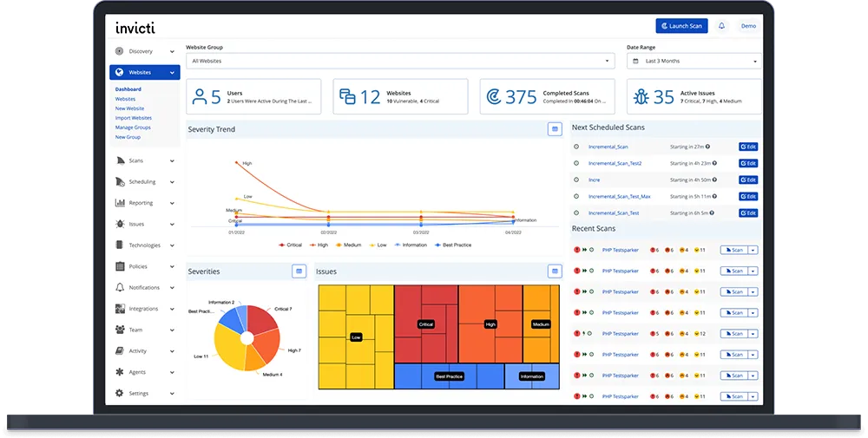Click the Completed Scans radar icon
The height and width of the screenshot is (438, 868).
coord(493,97)
